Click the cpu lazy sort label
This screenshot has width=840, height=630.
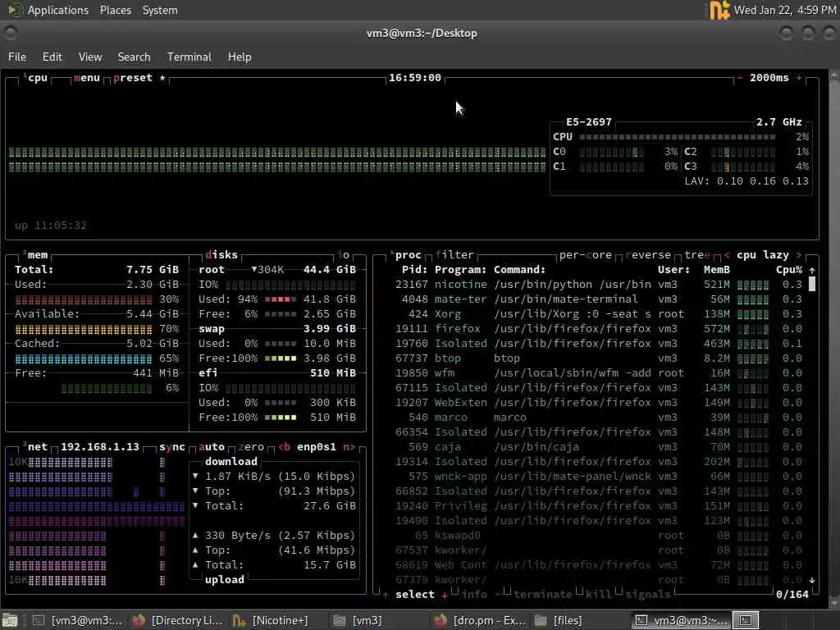pos(763,255)
